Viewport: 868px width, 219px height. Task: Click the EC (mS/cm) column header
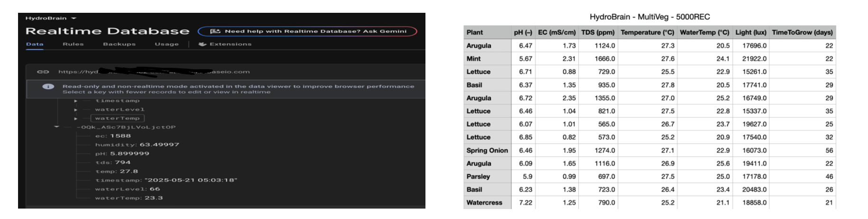557,32
